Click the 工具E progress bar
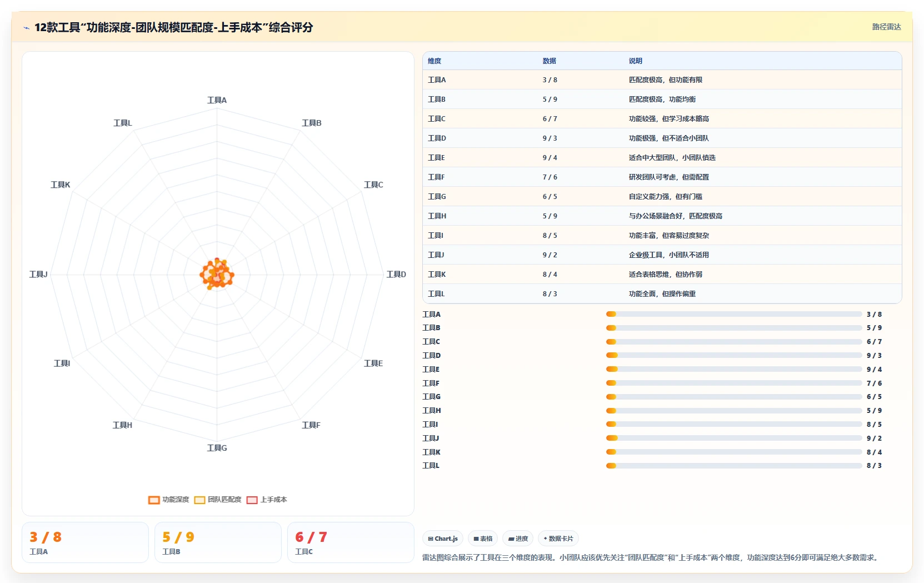 tap(734, 370)
